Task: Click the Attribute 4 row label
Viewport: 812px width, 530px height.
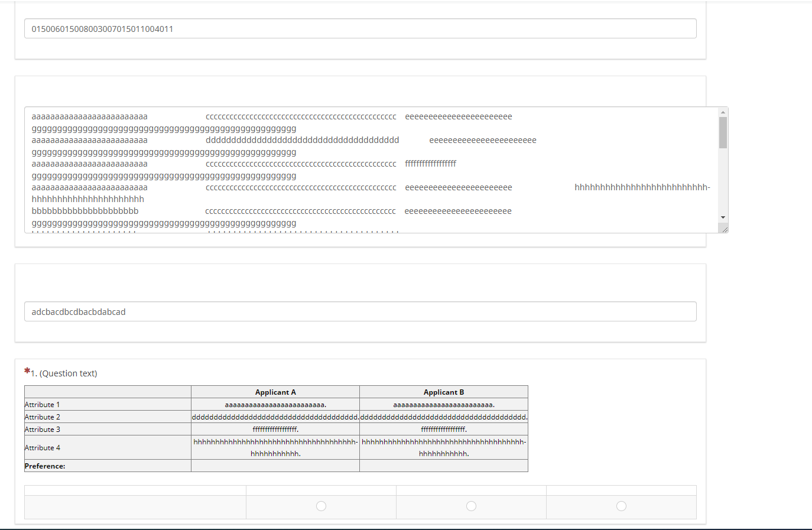Action: (43, 448)
